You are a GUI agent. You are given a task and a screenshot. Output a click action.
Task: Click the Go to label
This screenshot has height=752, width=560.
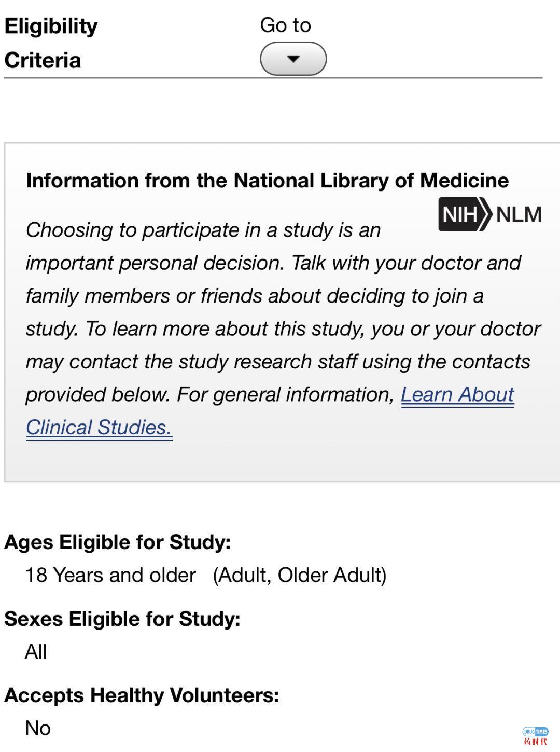click(285, 25)
